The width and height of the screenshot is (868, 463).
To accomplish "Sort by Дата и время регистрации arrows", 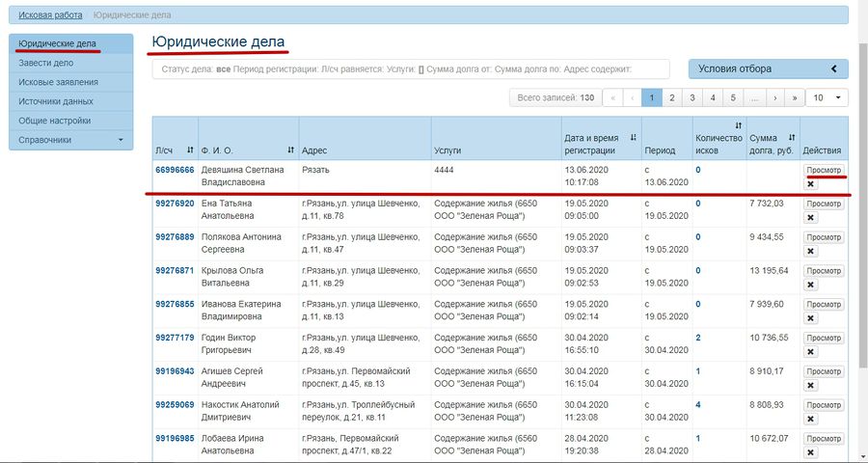I will 634,138.
